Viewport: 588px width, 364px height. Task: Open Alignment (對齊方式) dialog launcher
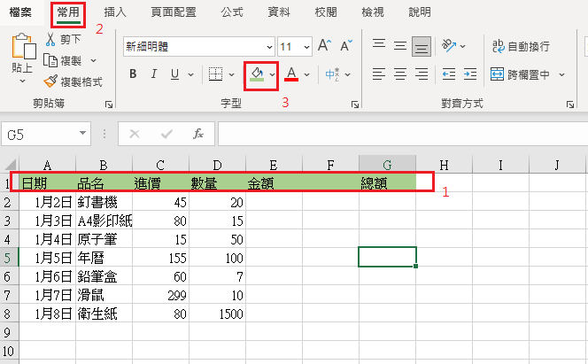tap(570, 105)
